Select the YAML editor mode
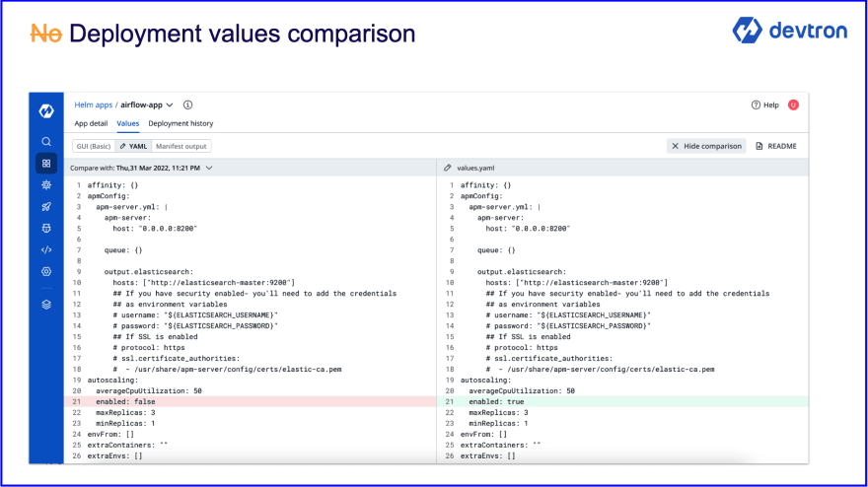Screen dimensions: 868x487 coord(133,146)
